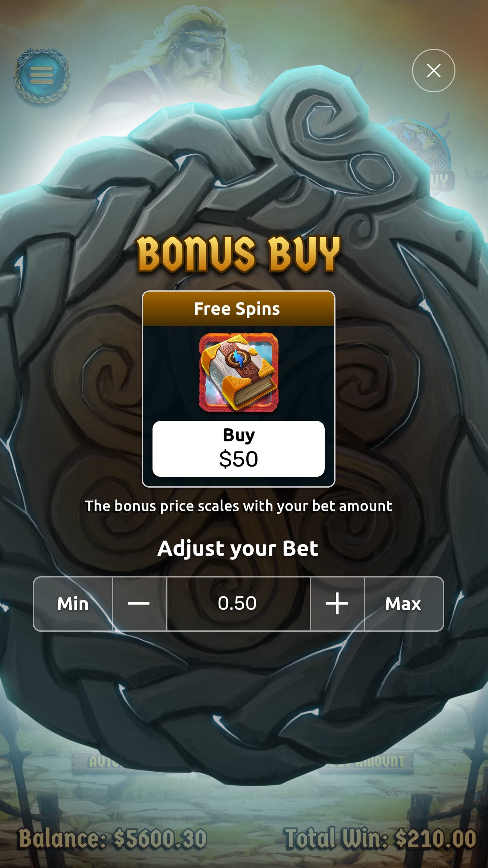Tap the Free Spins book icon
This screenshot has width=488, height=868.
(239, 373)
